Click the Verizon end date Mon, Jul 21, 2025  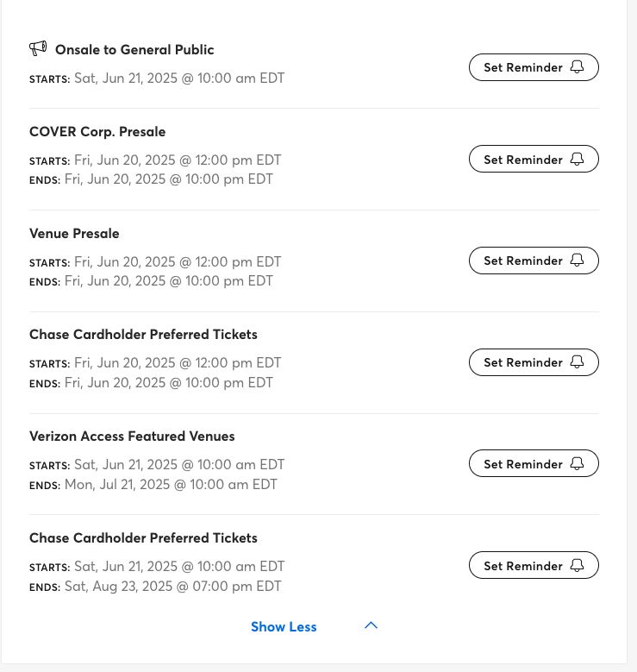pos(171,485)
